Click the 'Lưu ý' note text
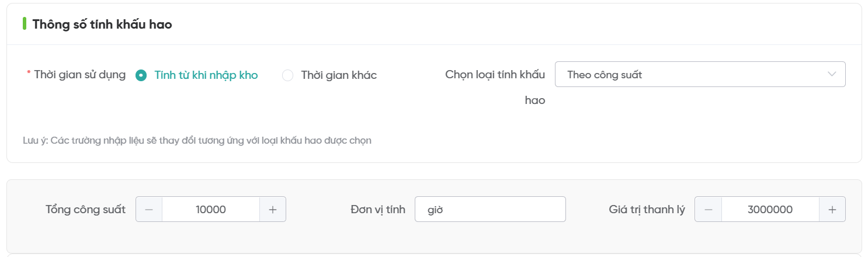Viewport: 868px width, 257px height. point(197,140)
